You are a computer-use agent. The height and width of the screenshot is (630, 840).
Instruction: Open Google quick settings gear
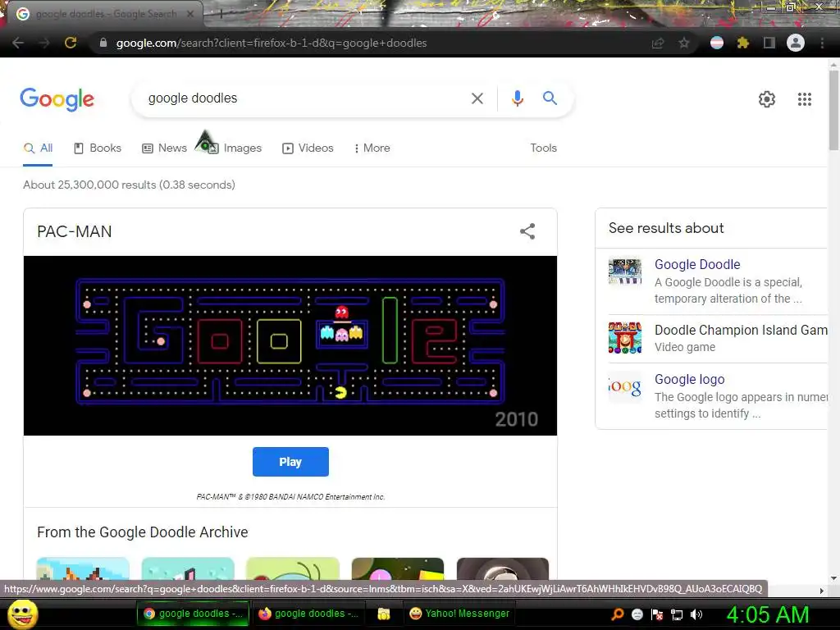[767, 99]
